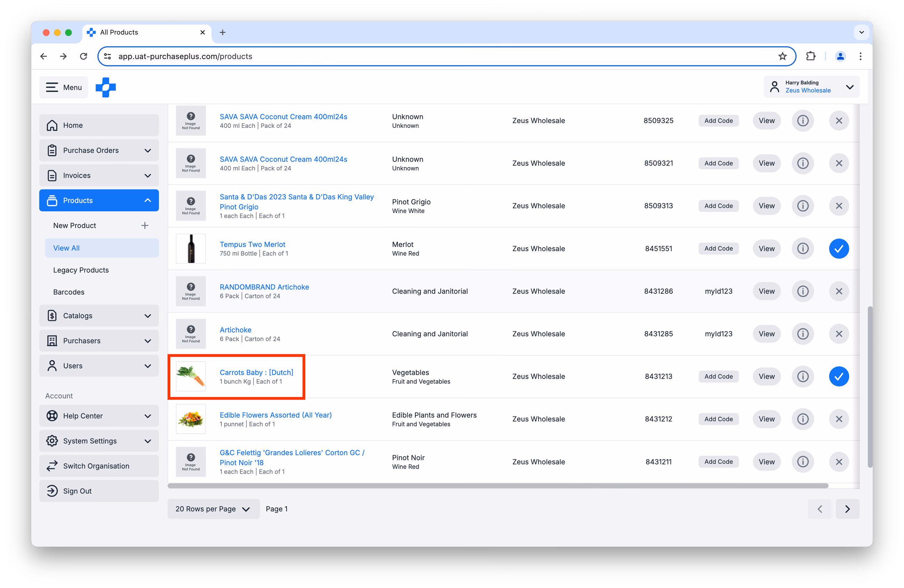904x588 pixels.
Task: Toggle X status for RANDOMBRAND Artichoke
Action: pyautogui.click(x=839, y=291)
